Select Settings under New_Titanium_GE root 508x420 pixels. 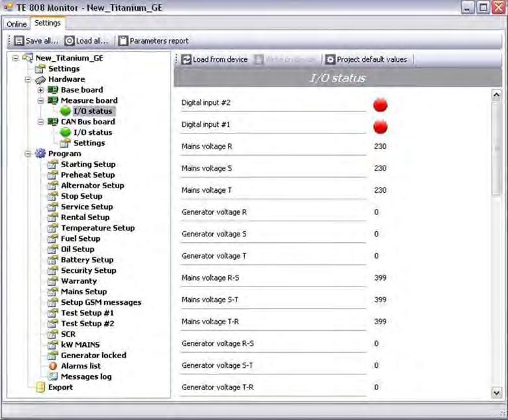pos(64,69)
